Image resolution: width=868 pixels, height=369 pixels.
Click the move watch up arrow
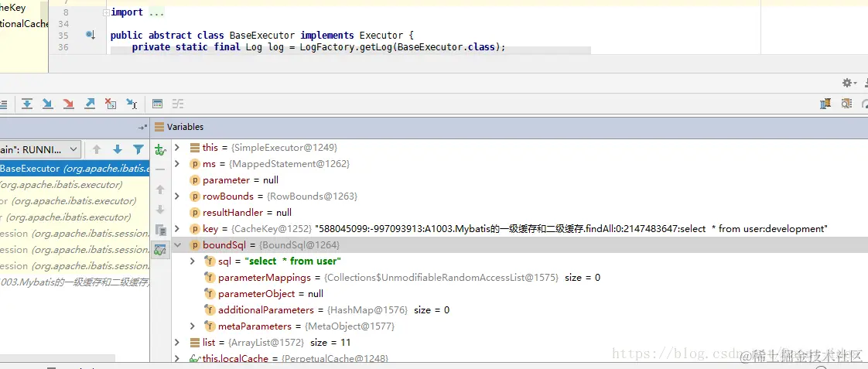[159, 190]
